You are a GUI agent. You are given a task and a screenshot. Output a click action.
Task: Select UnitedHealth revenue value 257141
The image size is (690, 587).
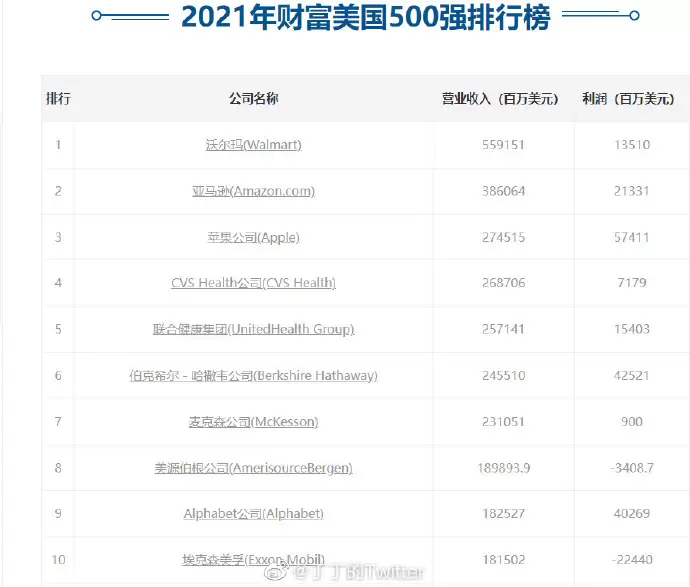(x=503, y=329)
